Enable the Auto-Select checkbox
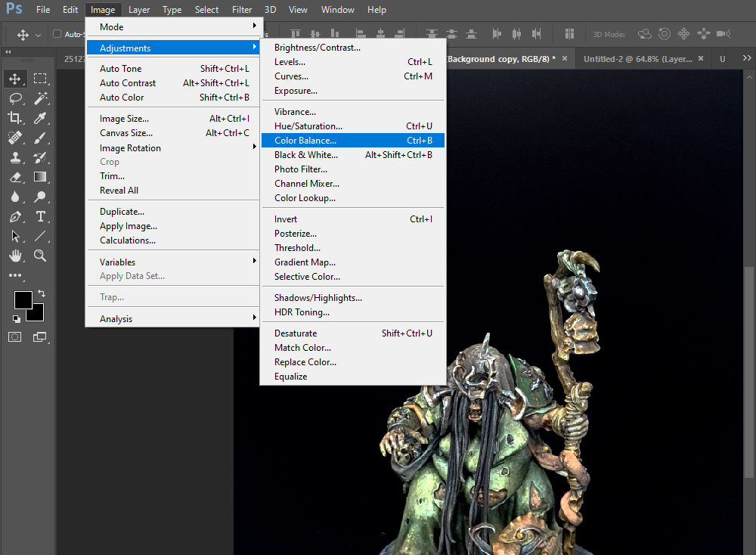This screenshot has height=555, width=756. pos(57,34)
